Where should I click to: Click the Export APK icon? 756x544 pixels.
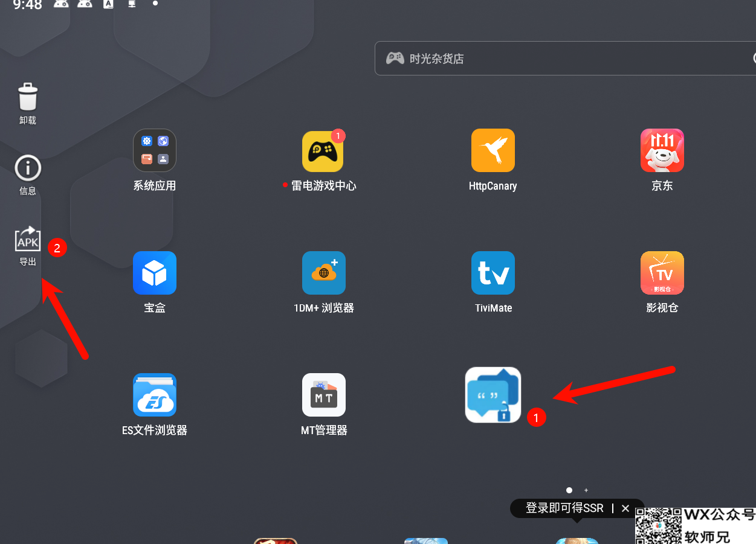tap(28, 240)
